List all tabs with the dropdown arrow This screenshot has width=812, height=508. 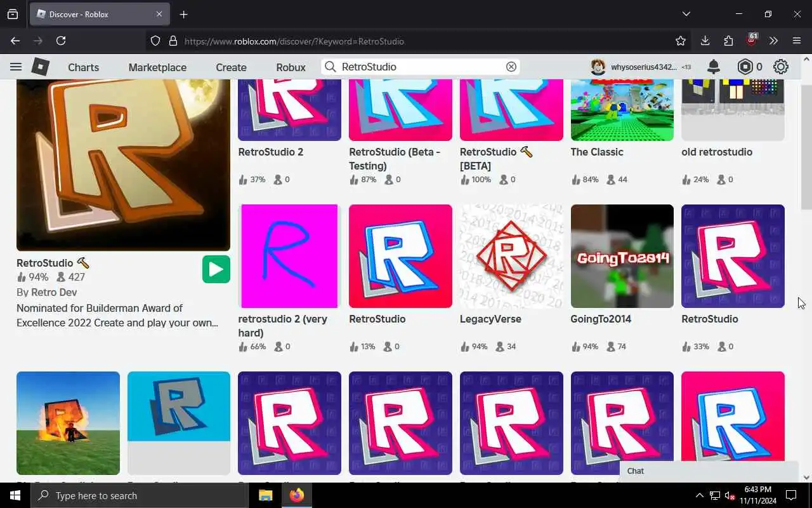[x=686, y=14]
